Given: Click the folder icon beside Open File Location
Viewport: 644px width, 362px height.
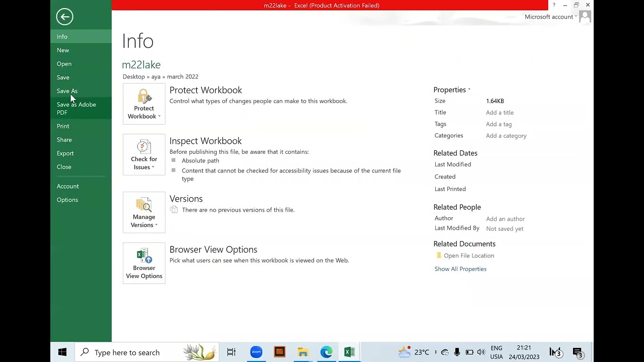Looking at the screenshot, I should [439, 255].
